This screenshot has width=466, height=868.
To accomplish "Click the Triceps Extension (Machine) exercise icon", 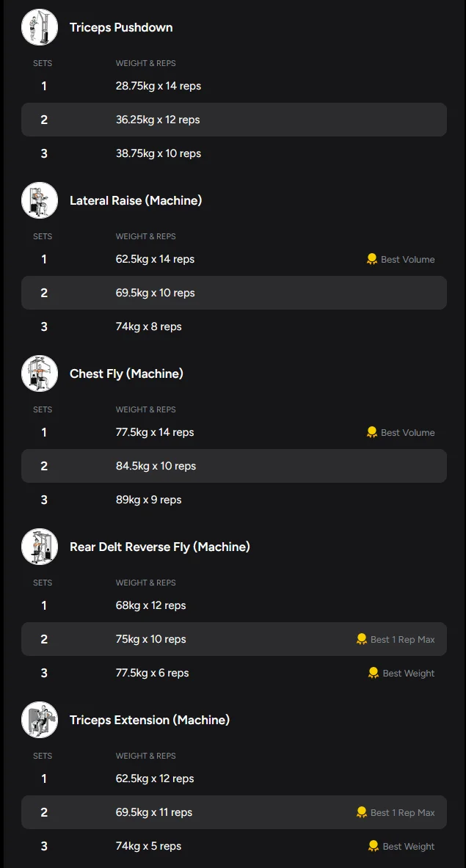I will [40, 720].
